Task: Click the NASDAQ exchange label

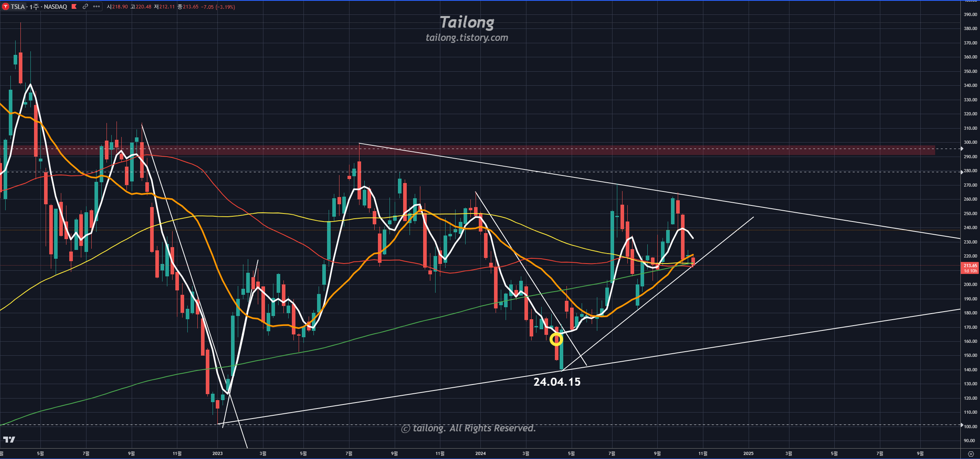Action: point(55,7)
